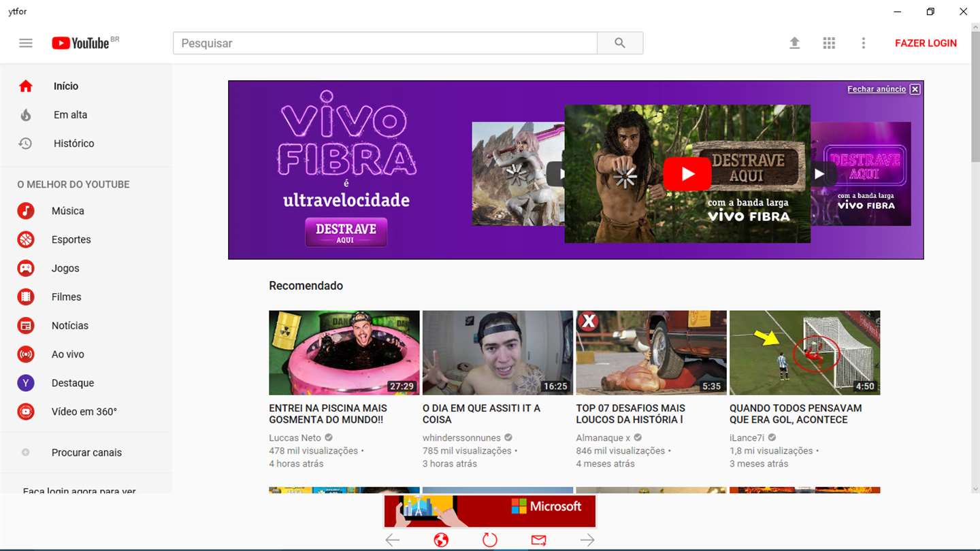
Task: Click the title TOP 07 DESAFIOS MAIS LOUCOS
Action: (x=631, y=414)
